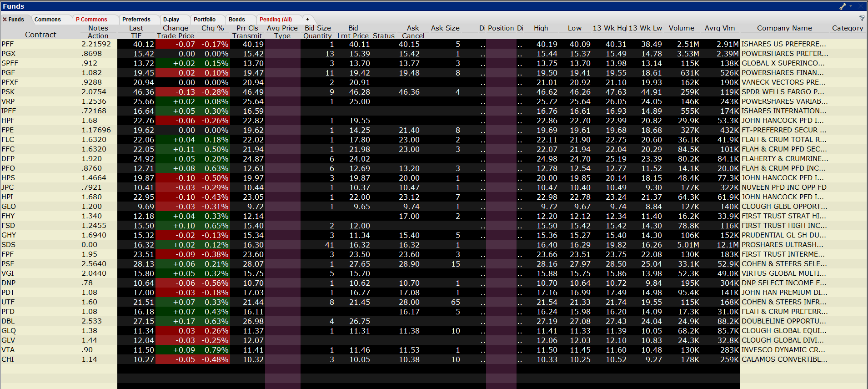Click CALAMOS CONVERTIBL... company name

[x=784, y=359]
